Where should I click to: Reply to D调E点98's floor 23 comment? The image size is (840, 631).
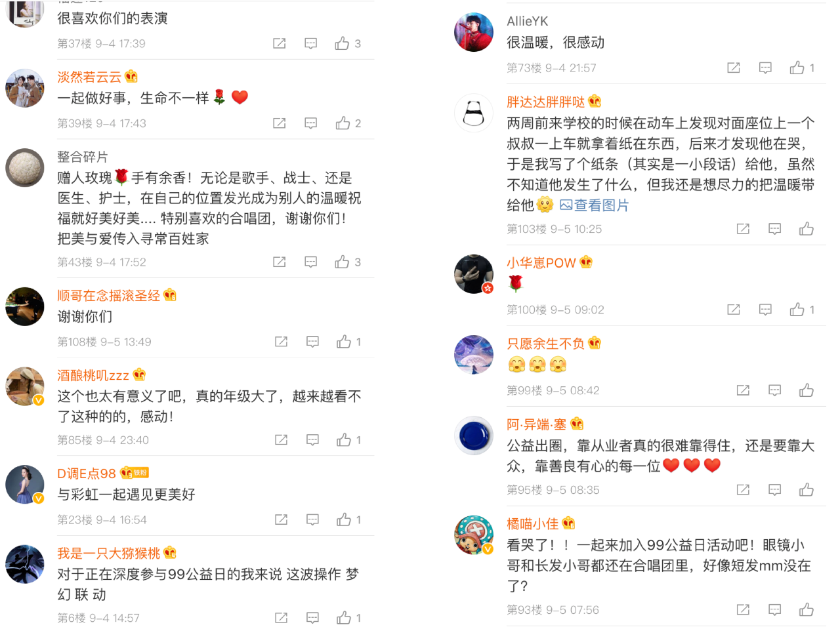[313, 520]
